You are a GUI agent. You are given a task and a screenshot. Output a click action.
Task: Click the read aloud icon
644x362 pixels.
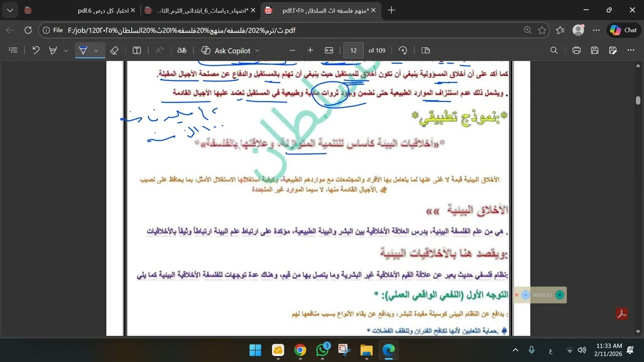pos(159,50)
